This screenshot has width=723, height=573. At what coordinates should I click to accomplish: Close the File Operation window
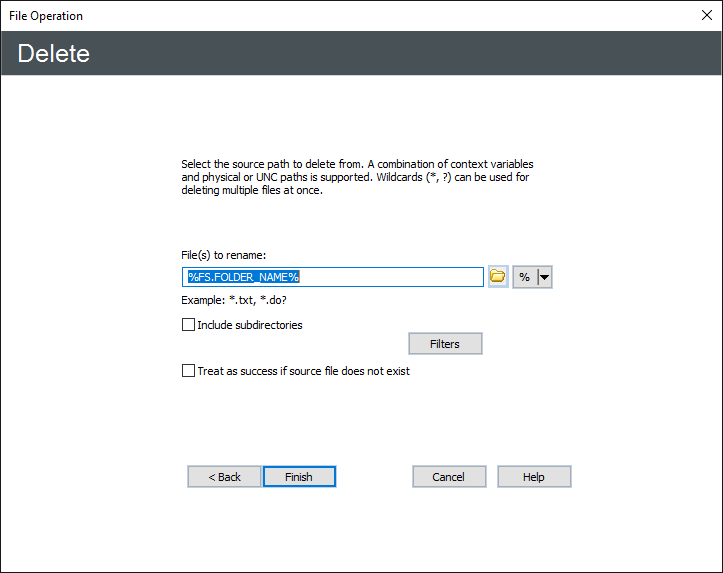tap(706, 16)
